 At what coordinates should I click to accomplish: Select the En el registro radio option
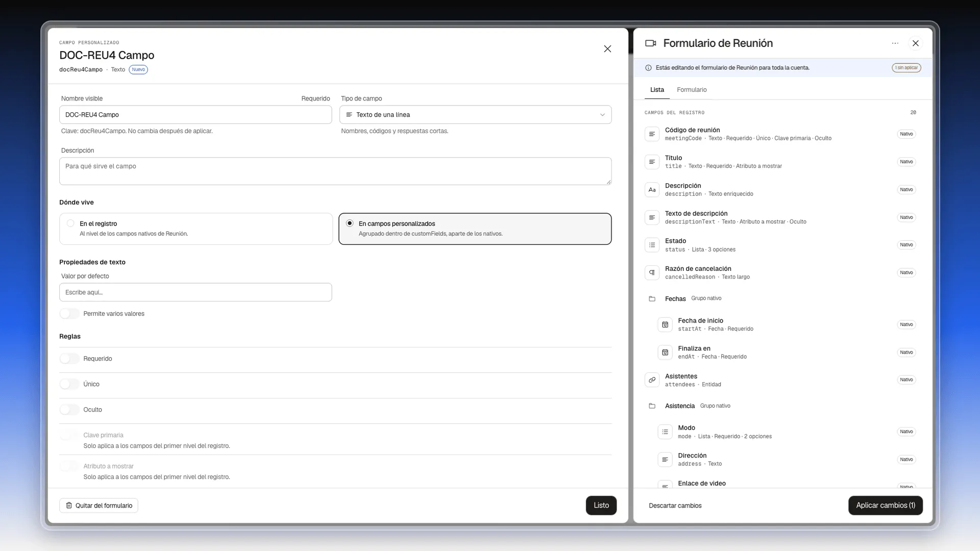click(x=196, y=229)
